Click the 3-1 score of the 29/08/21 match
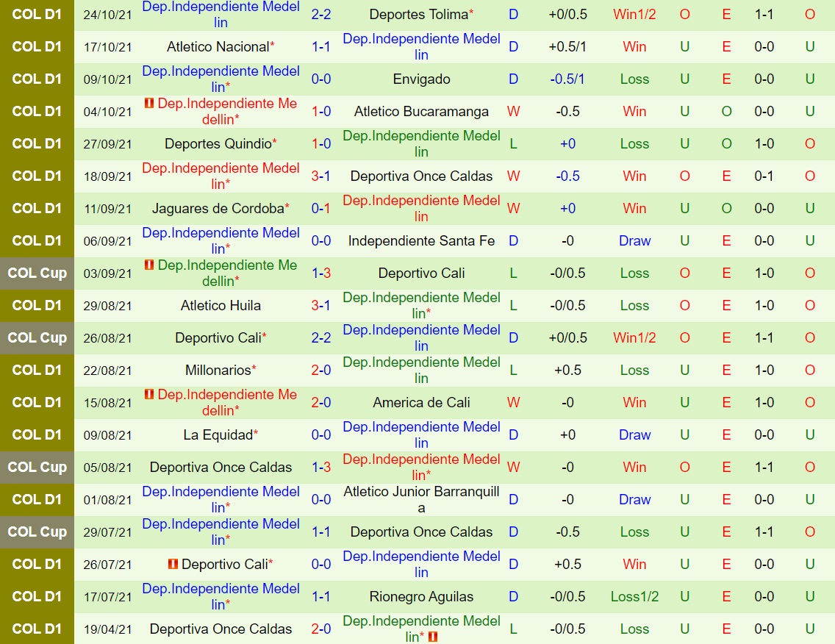Viewport: 835px width, 644px height. (321, 306)
